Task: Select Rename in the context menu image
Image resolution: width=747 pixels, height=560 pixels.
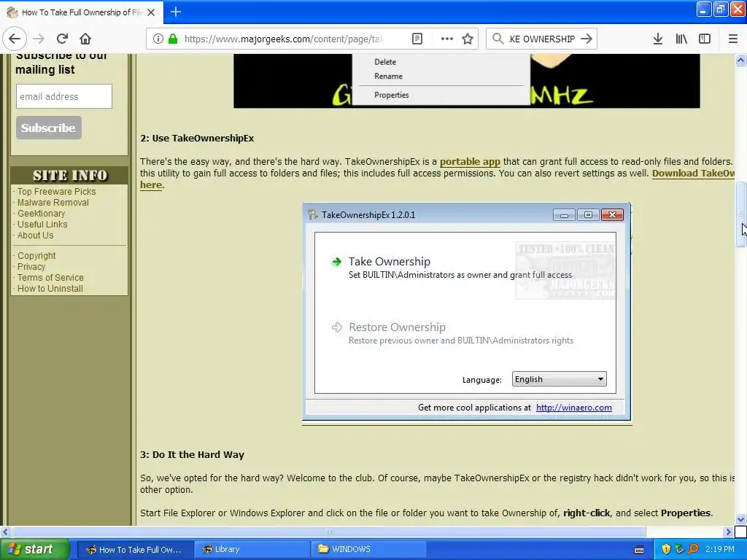Action: click(388, 76)
